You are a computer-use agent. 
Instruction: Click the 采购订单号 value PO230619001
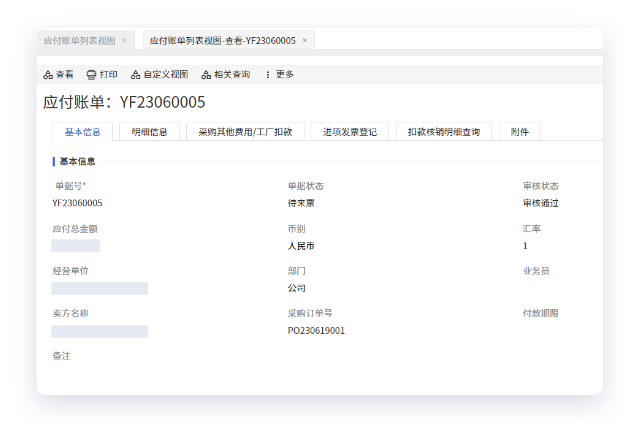[316, 330]
